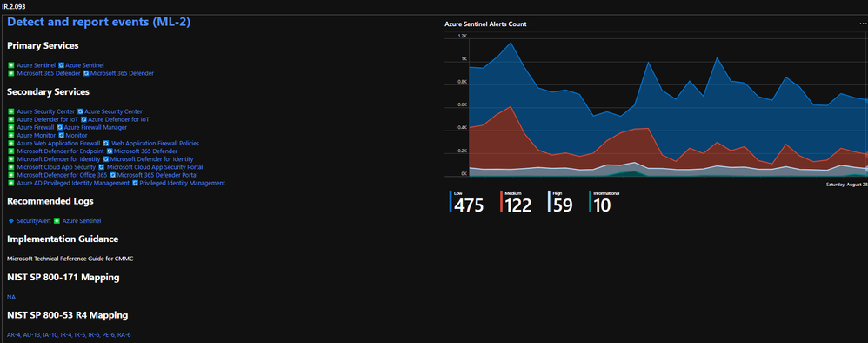The height and width of the screenshot is (343, 868).
Task: Open the SecurityAlert log link
Action: pos(34,220)
